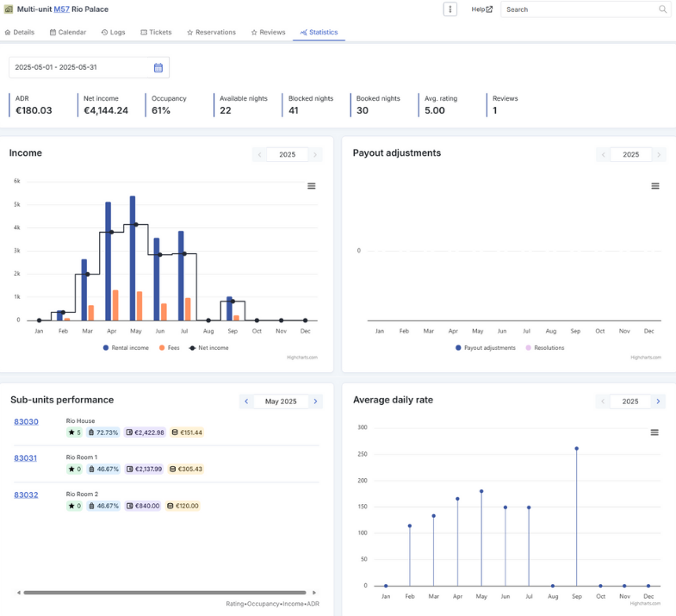This screenshot has width=676, height=616.
Task: Open the Payout adjustments chart menu icon
Action: [x=654, y=186]
